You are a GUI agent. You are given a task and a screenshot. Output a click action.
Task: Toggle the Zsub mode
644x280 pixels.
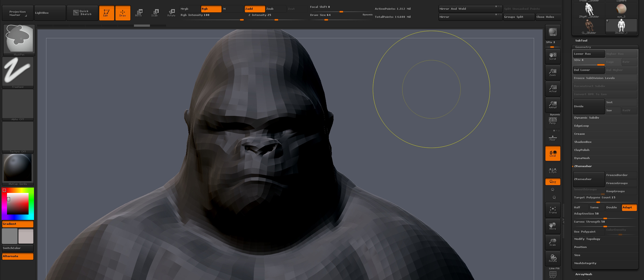pos(275,9)
